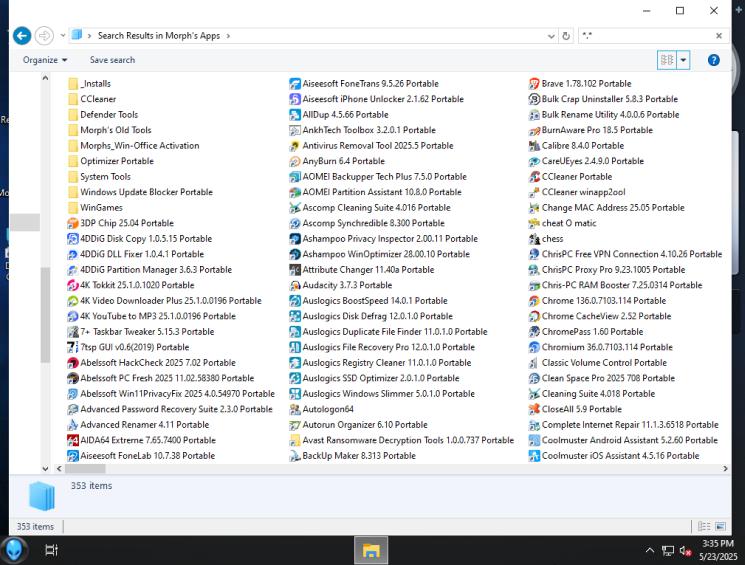Click the Windows Update Blocker Portable folder icon
Image resolution: width=745 pixels, height=565 pixels.
tap(73, 192)
